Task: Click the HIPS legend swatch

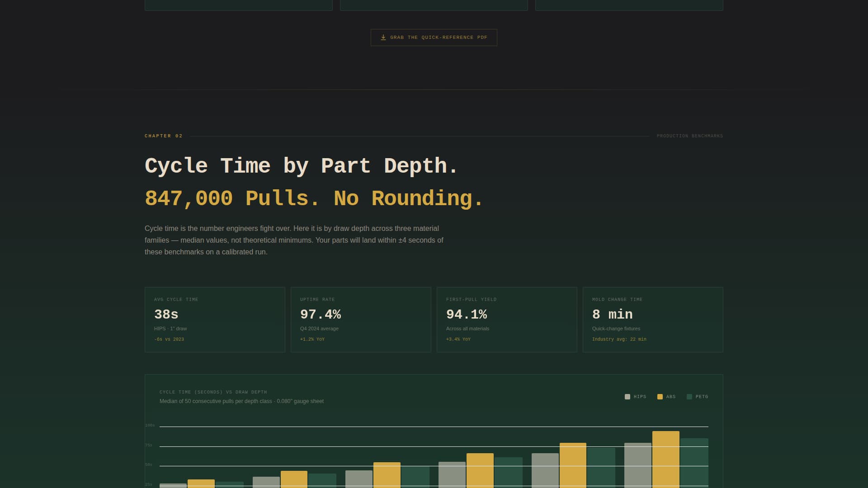Action: [627, 397]
